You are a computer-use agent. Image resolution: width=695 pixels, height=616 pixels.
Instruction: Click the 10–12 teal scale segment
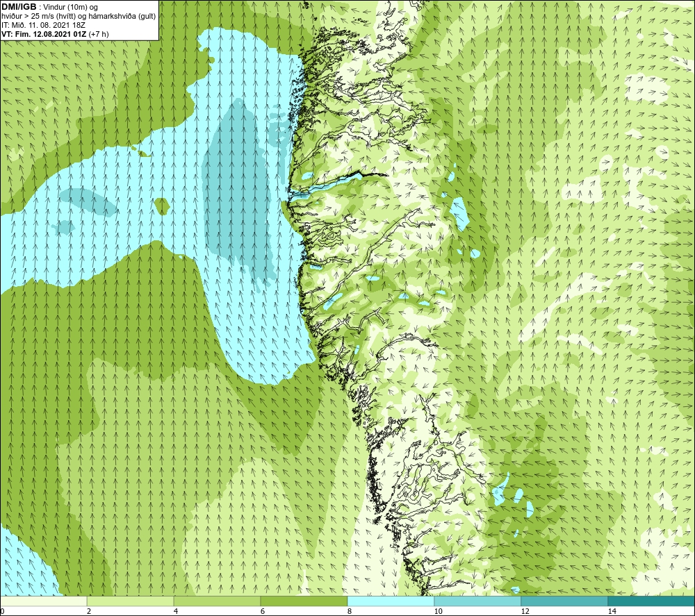click(478, 601)
